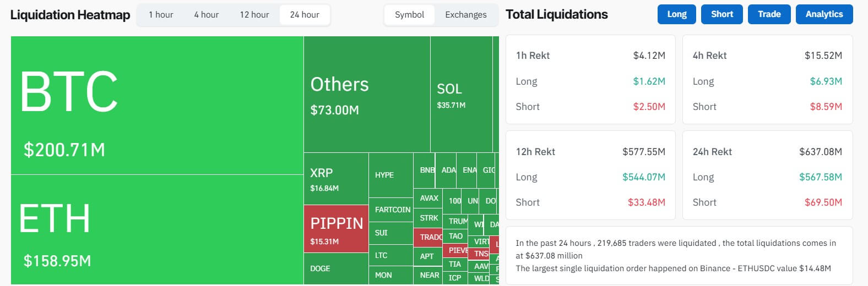Image resolution: width=868 pixels, height=286 pixels.
Task: Choose the 12 hour timeframe
Action: [254, 15]
